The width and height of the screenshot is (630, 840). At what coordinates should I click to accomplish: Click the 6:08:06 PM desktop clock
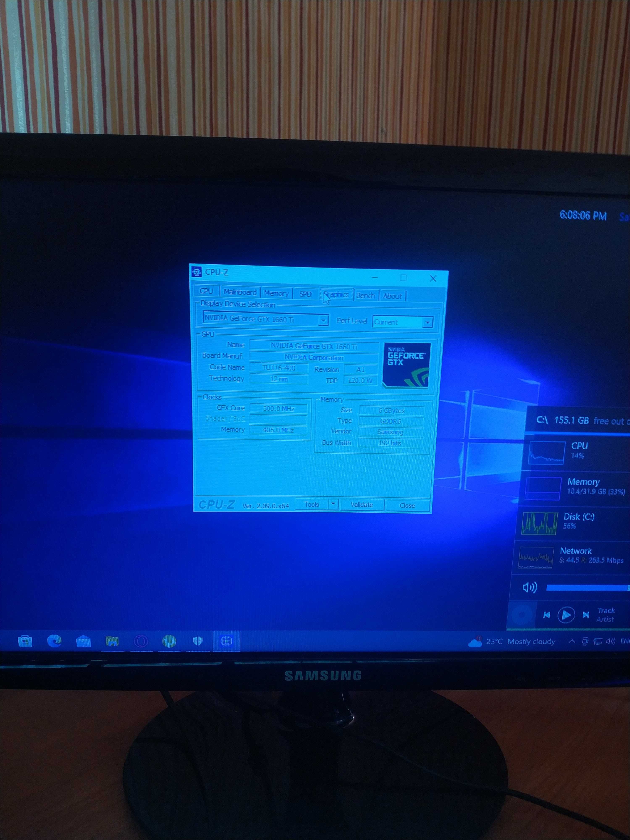[x=583, y=216]
